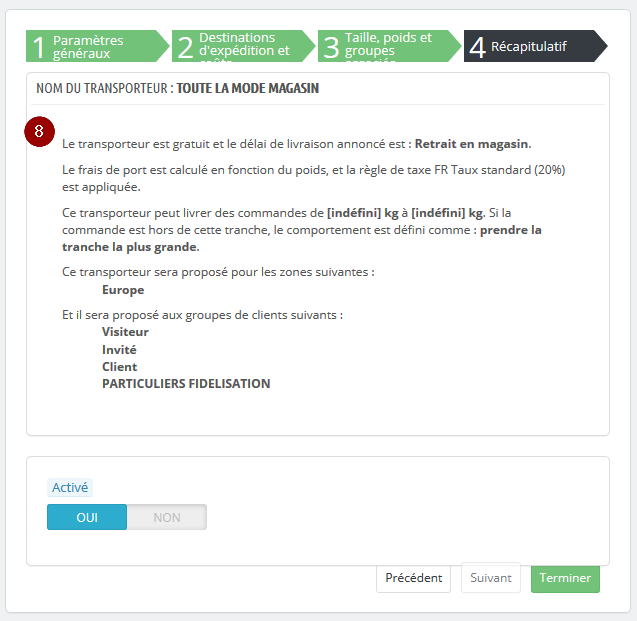Click the Client group entry
Screen dimensions: 637x621
119,367
